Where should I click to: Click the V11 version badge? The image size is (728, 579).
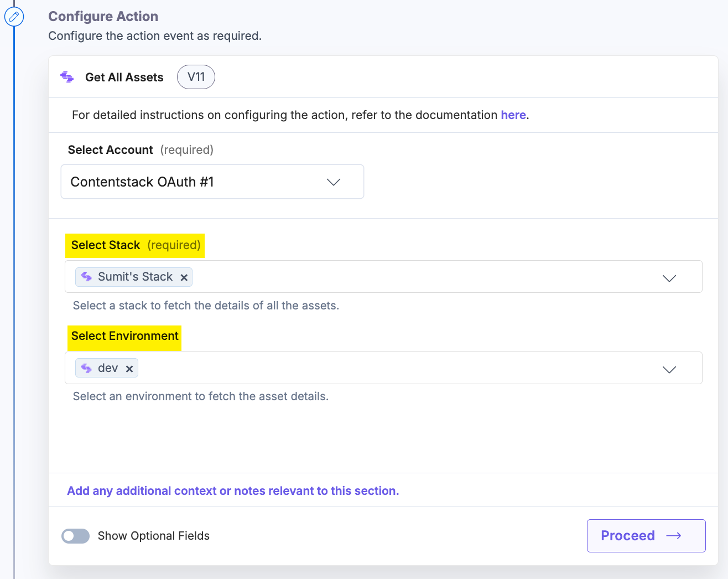196,77
